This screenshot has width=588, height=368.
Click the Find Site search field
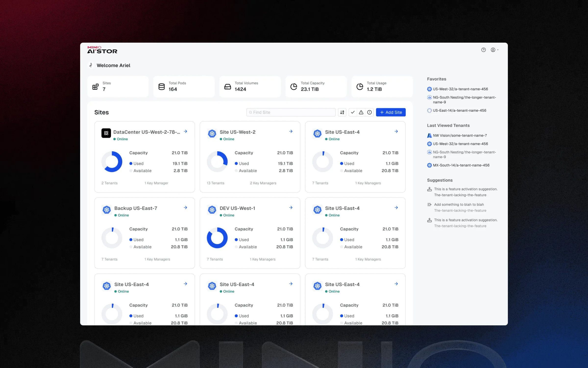(292, 112)
